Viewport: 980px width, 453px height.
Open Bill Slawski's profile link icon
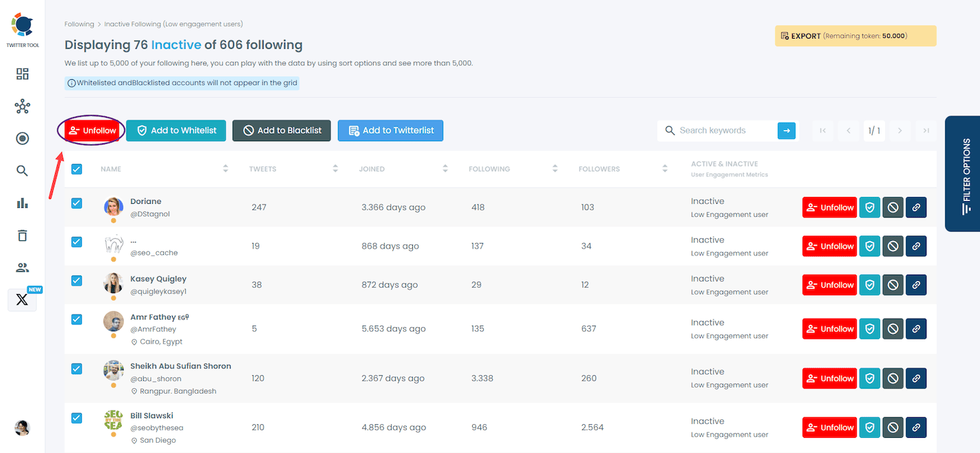click(916, 428)
